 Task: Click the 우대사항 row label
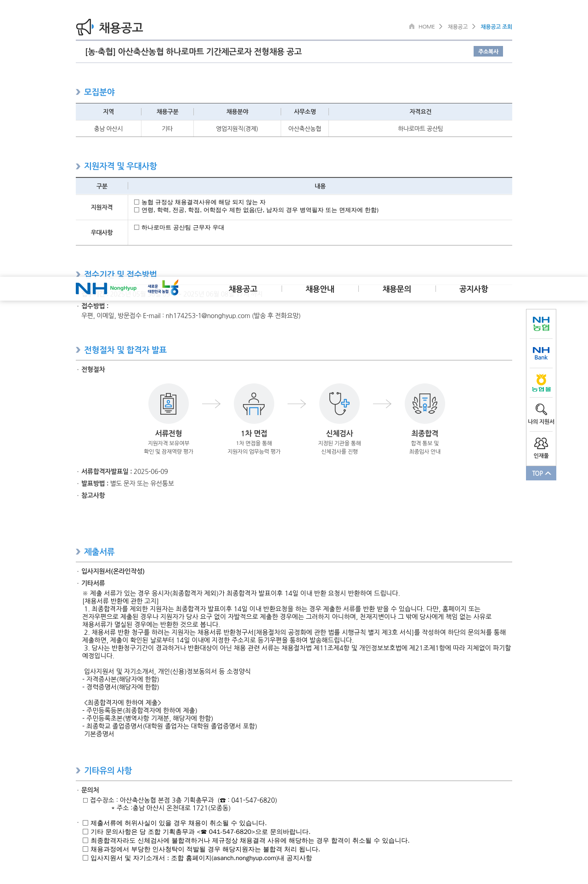(x=102, y=233)
